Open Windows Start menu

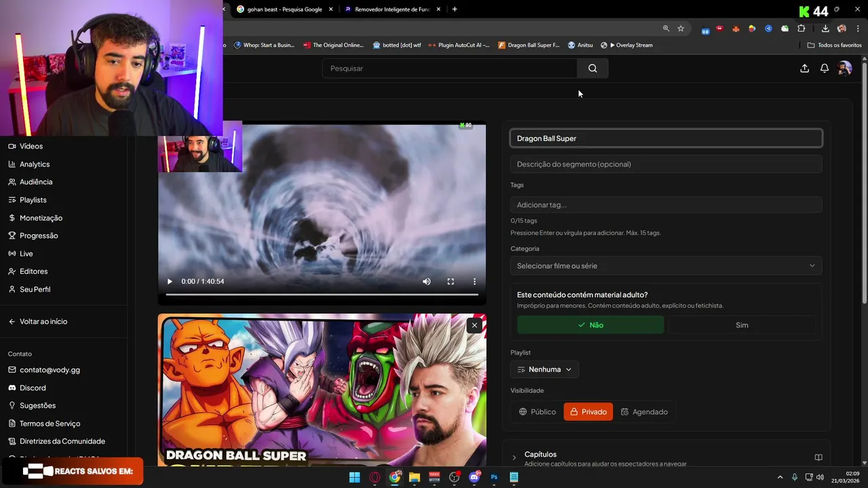pyautogui.click(x=355, y=477)
